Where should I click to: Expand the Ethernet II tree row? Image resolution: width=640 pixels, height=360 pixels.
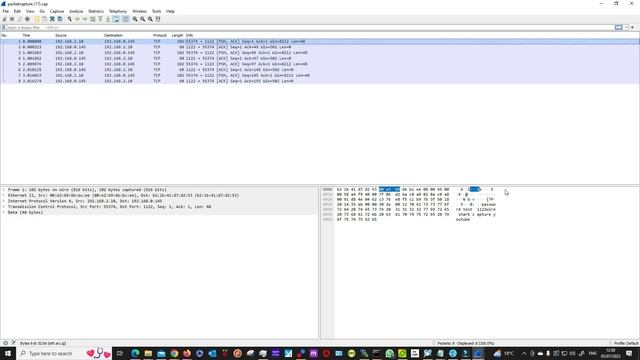pos(4,196)
